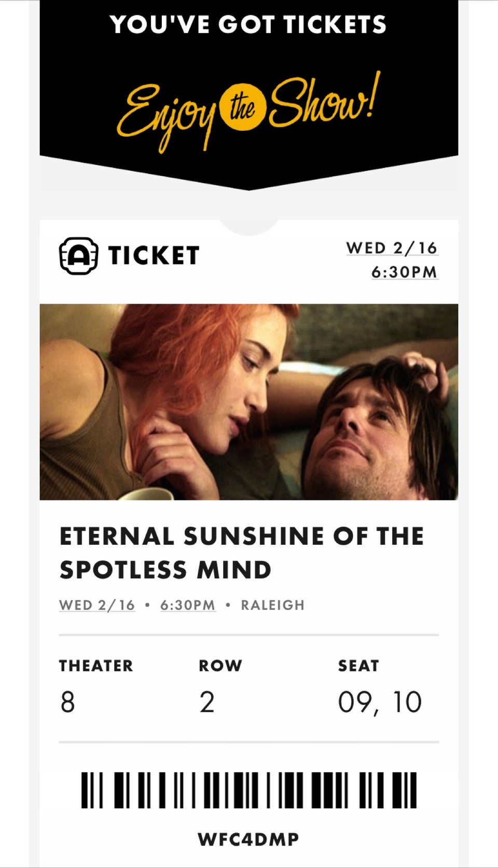The width and height of the screenshot is (498, 868).
Task: Click the ROW column label
Action: click(x=220, y=666)
